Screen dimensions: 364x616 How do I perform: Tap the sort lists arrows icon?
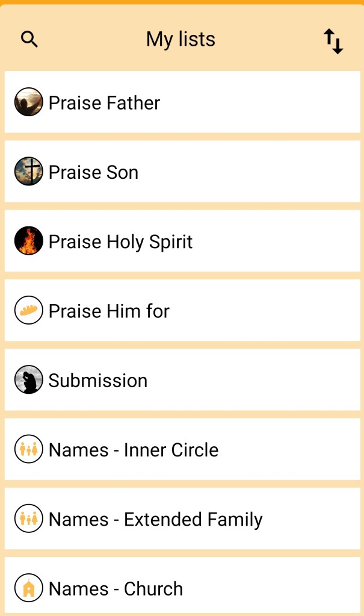click(333, 41)
